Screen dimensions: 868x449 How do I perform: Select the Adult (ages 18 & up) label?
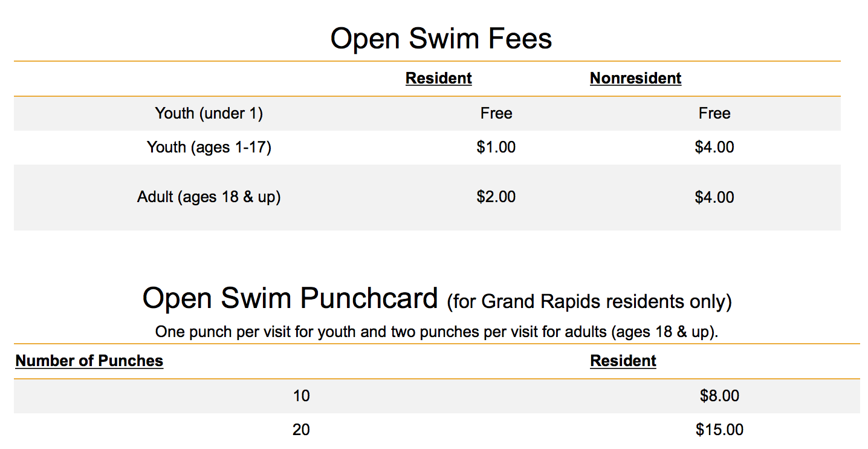(209, 197)
